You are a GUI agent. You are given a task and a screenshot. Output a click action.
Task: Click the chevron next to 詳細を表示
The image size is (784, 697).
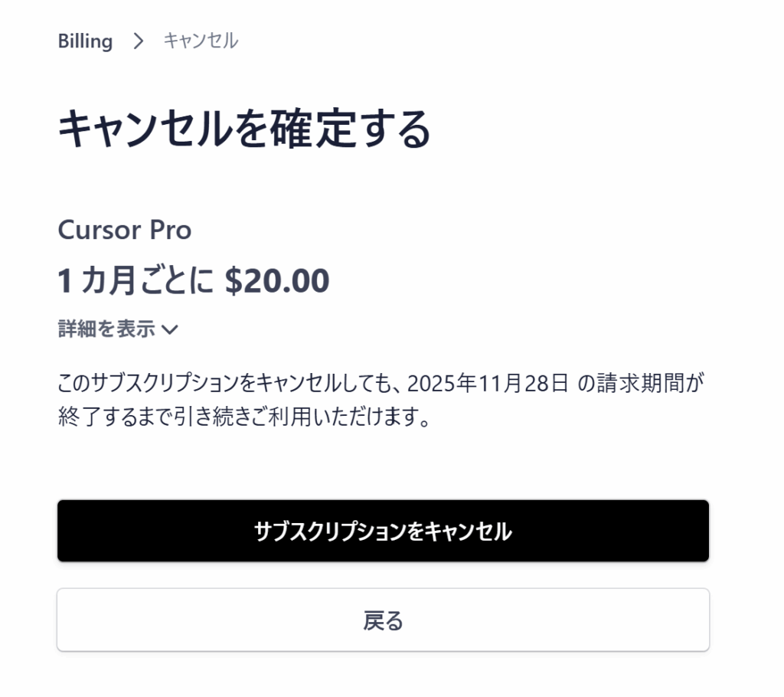click(x=170, y=329)
